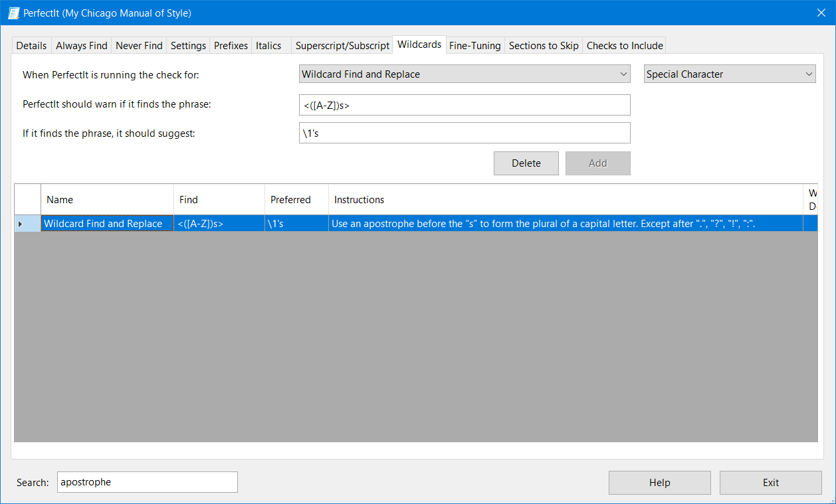Select the Wildcards tab
836x504 pixels.
click(x=419, y=44)
